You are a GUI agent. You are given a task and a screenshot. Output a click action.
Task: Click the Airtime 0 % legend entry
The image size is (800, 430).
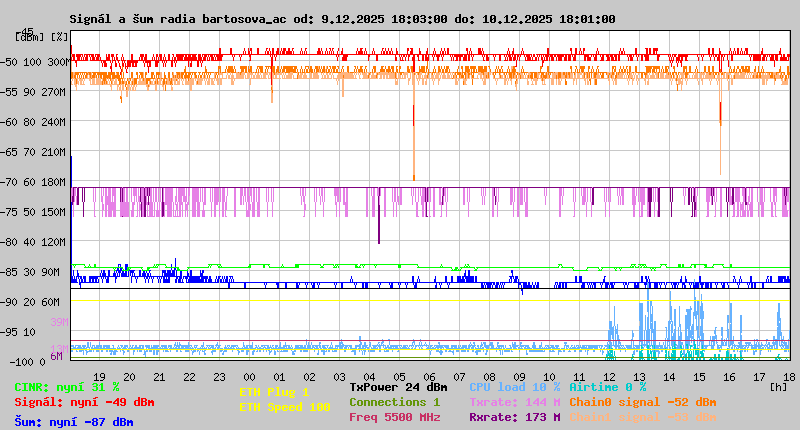[607, 387]
